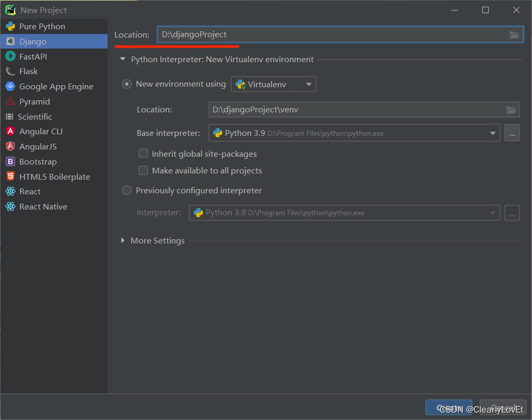This screenshot has width=532, height=420.
Task: Select Previously configured interpreter radio button
Action: [126, 190]
